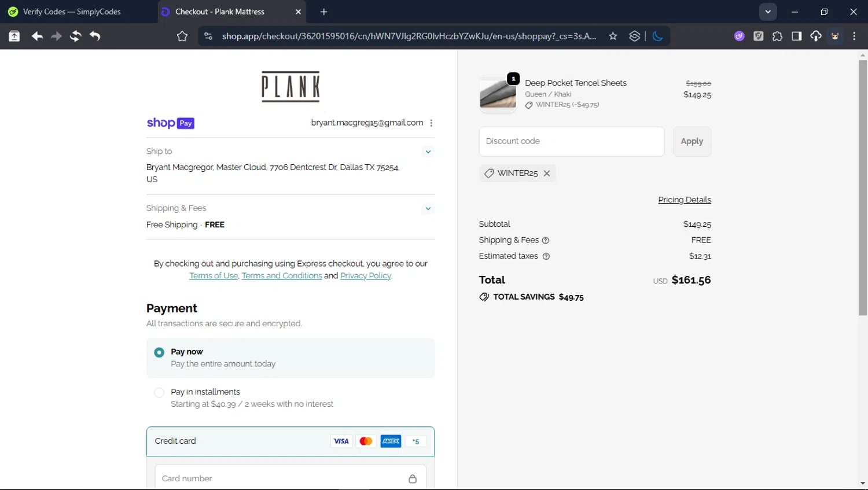Click the TOTAL SAVINGS $49.75 text
Screen dimensions: 868x490
538,297
